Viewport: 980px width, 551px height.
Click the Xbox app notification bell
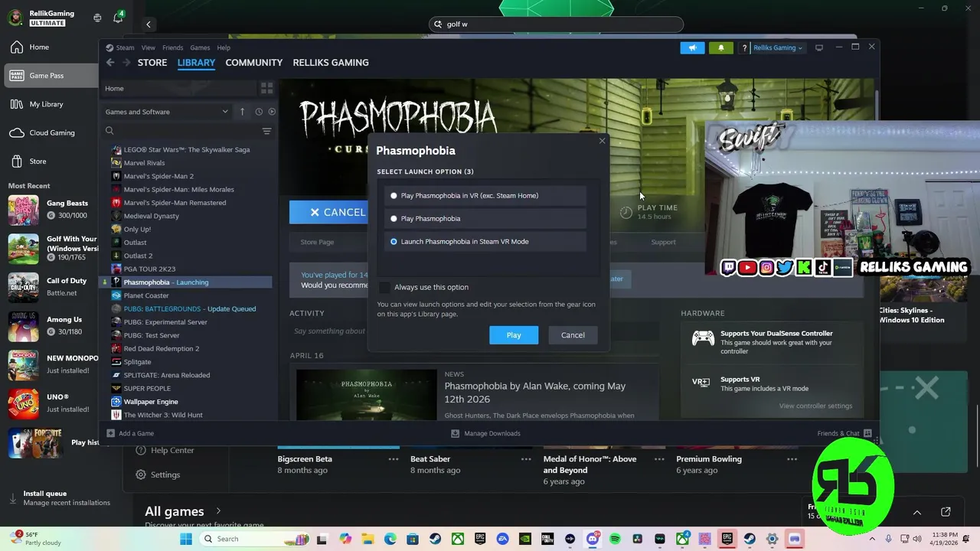click(x=118, y=18)
